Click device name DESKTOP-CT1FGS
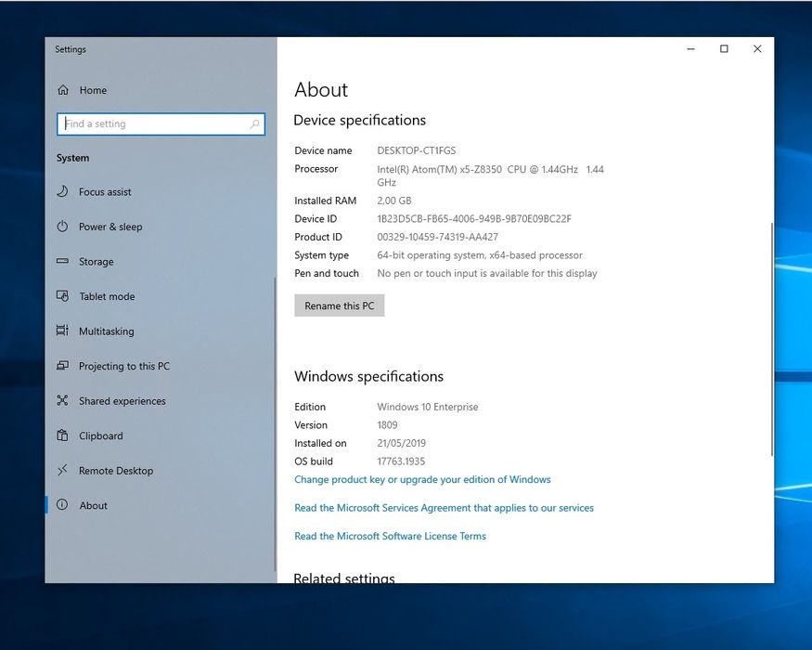Viewport: 812px width, 650px height. tap(417, 150)
